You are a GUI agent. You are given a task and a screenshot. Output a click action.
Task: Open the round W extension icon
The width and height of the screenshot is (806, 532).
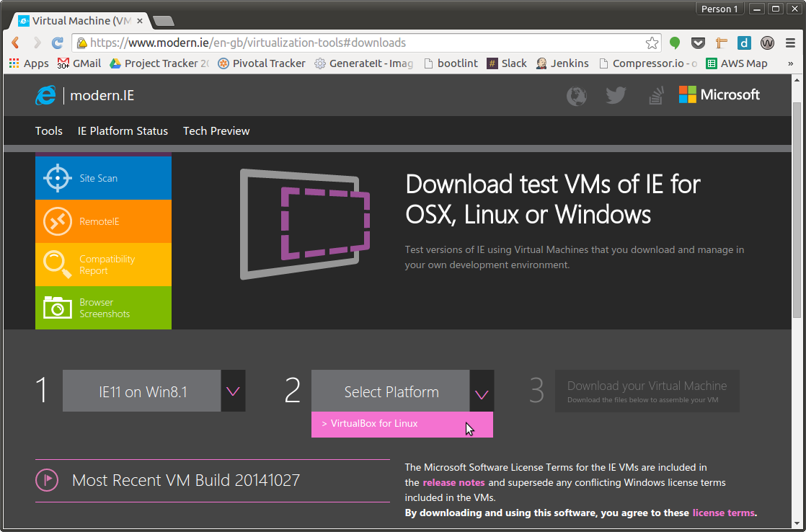768,43
